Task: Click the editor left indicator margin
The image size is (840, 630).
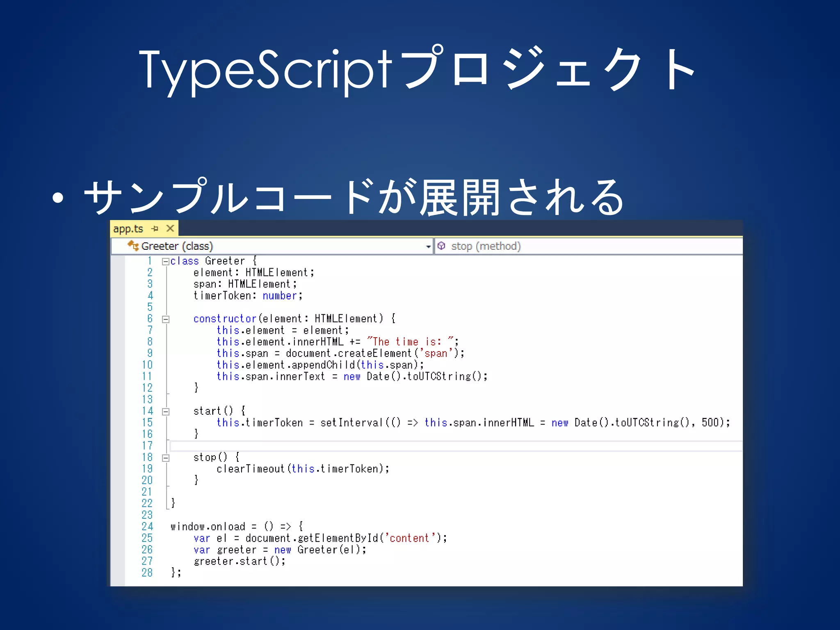Action: [118, 420]
